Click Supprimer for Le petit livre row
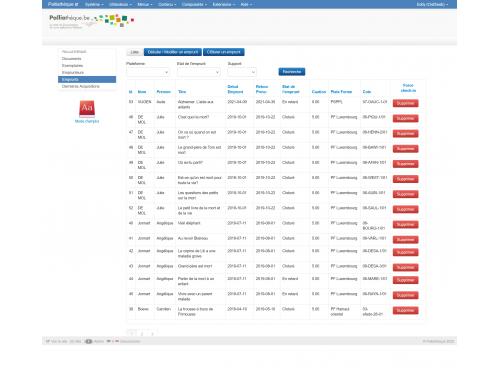 [405, 209]
